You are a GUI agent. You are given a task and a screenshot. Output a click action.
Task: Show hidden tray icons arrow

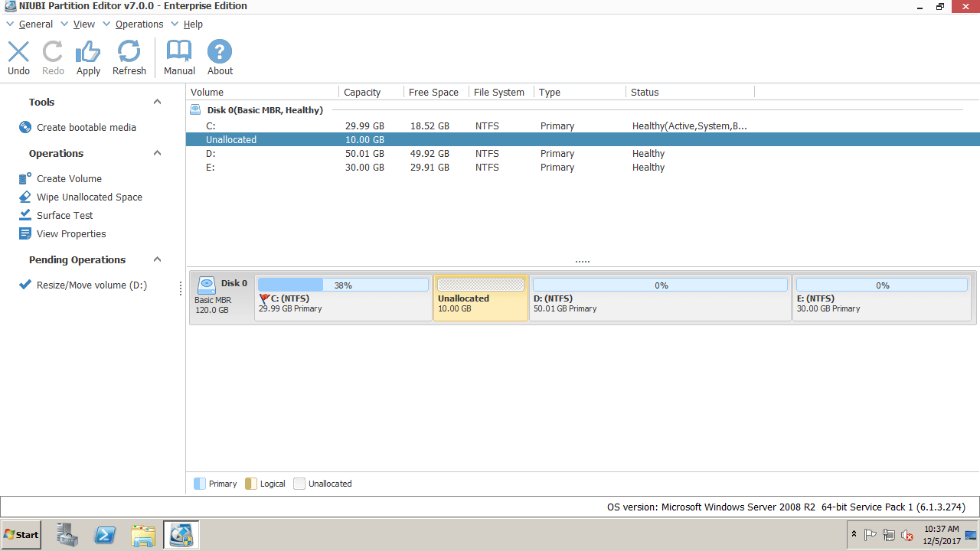[x=854, y=535]
